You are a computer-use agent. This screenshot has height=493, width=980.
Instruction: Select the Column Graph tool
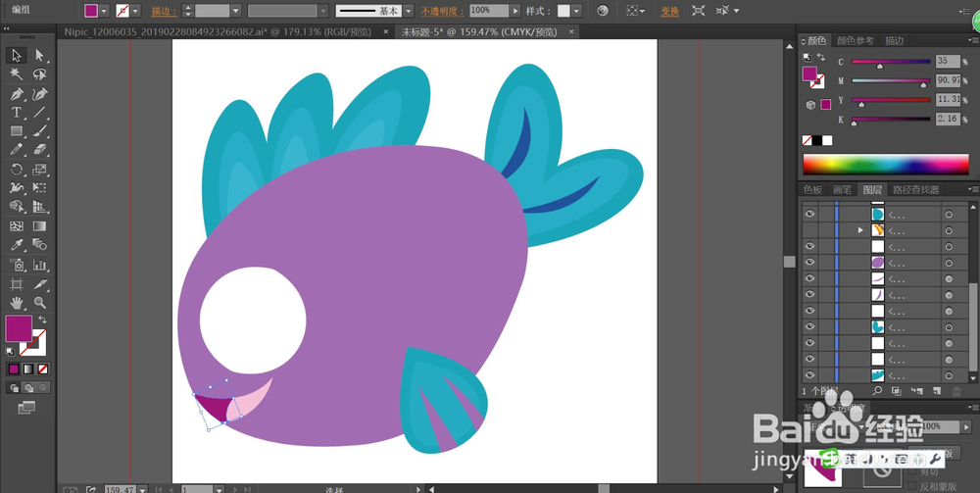tap(40, 265)
